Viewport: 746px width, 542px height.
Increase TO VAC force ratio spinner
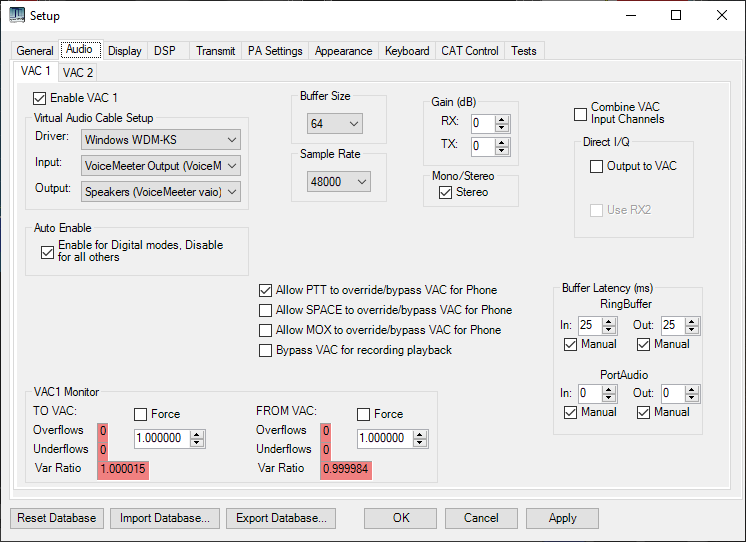click(x=196, y=434)
